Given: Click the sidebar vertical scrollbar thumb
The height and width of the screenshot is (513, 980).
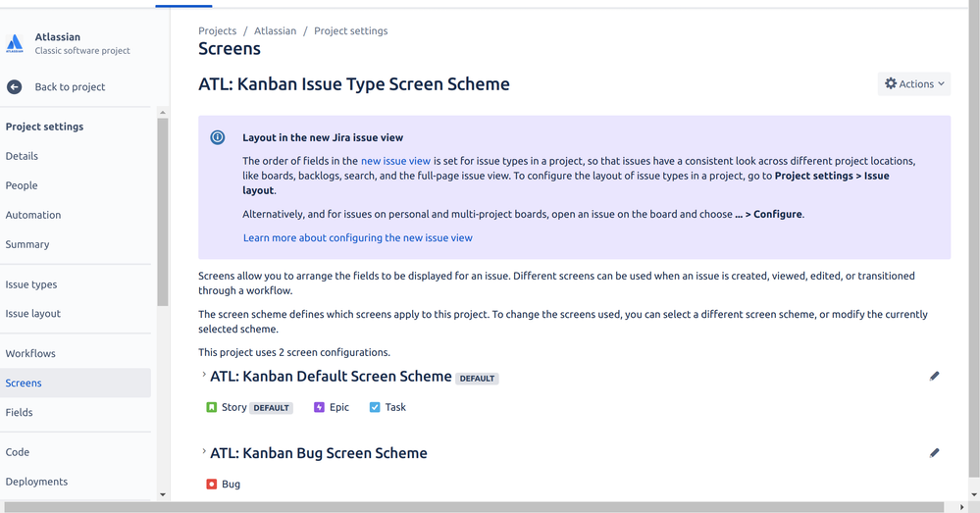Looking at the screenshot, I should pyautogui.click(x=163, y=213).
